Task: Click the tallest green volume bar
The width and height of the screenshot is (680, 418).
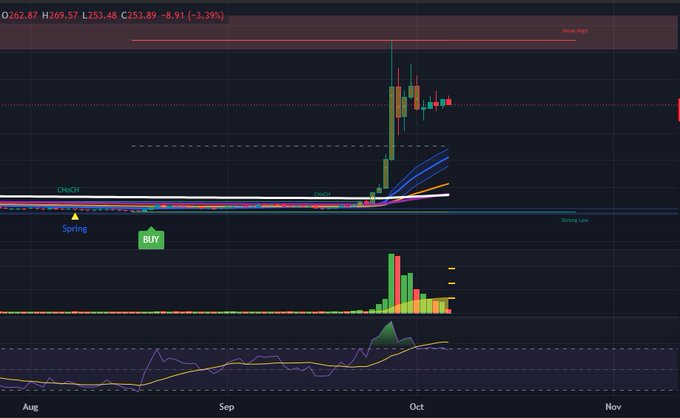Action: (391, 283)
